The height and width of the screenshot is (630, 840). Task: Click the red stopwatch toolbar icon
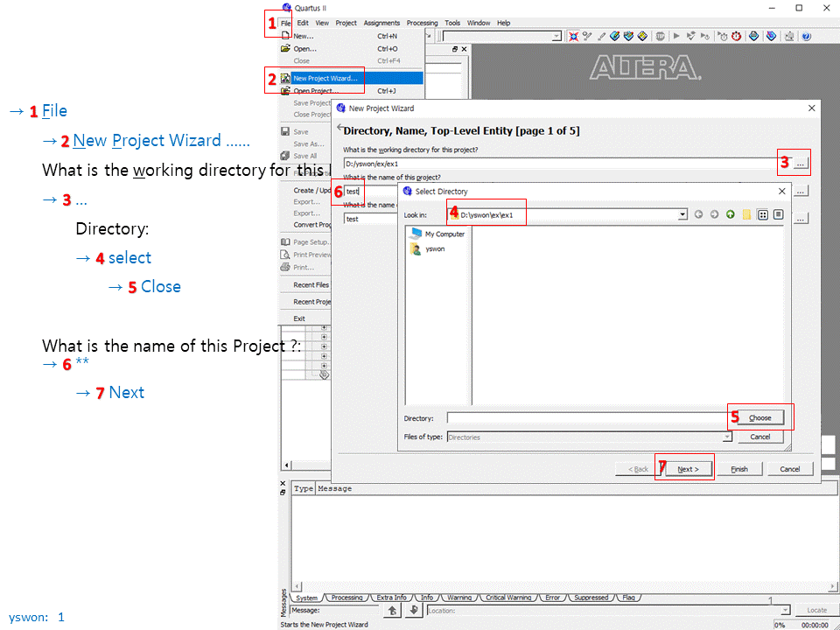pyautogui.click(x=737, y=37)
